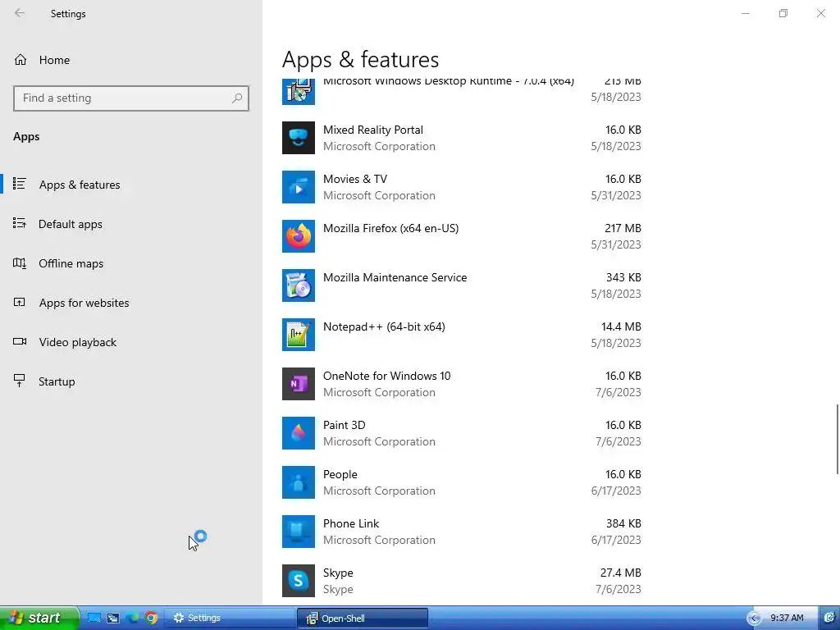Image resolution: width=840 pixels, height=630 pixels.
Task: Click the Apps for websites sidebar icon
Action: click(20, 302)
